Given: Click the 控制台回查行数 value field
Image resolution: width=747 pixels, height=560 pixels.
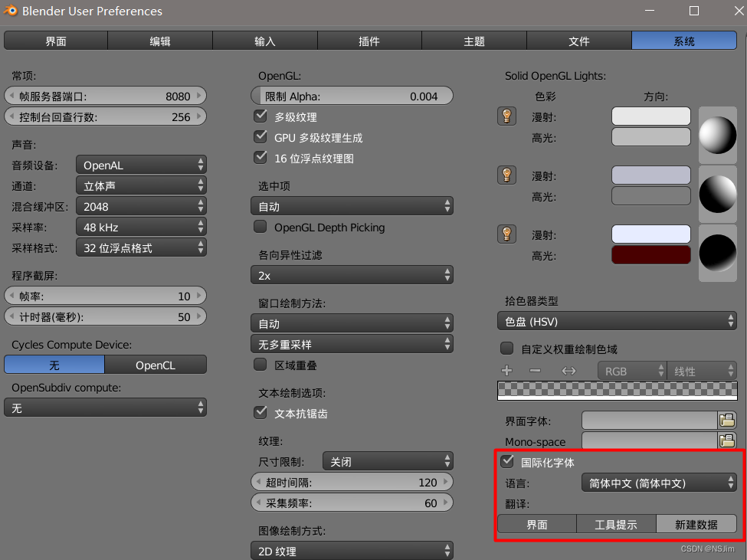Looking at the screenshot, I should click(x=105, y=116).
